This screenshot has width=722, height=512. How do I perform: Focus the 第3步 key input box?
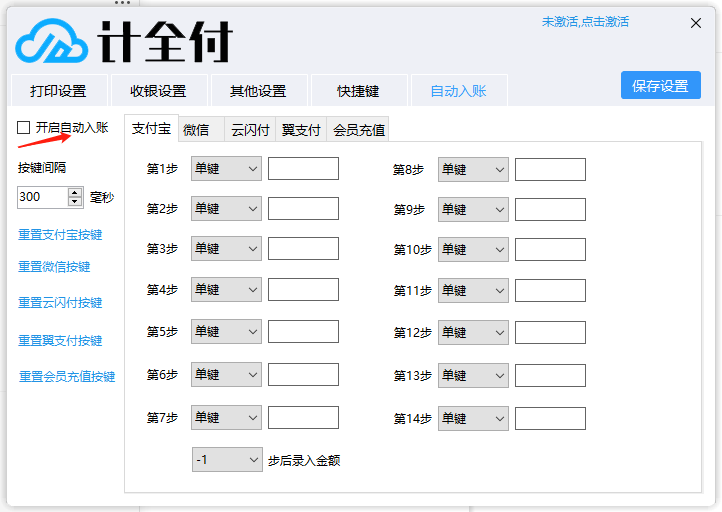pyautogui.click(x=303, y=249)
